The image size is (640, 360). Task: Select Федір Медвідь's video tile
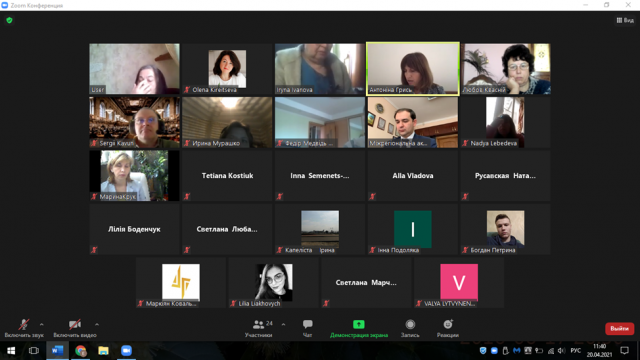coord(320,122)
